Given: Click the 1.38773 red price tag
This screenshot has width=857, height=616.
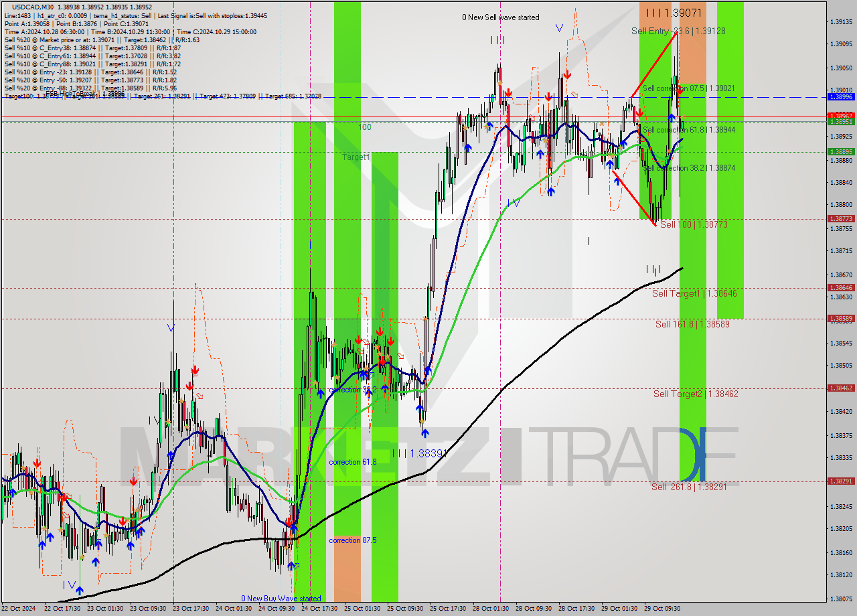Looking at the screenshot, I should tap(840, 219).
